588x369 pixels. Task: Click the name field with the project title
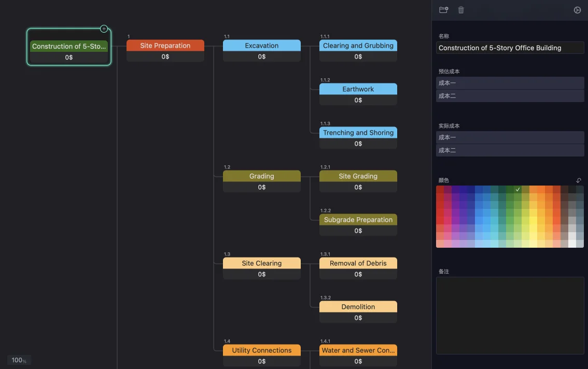click(x=510, y=48)
